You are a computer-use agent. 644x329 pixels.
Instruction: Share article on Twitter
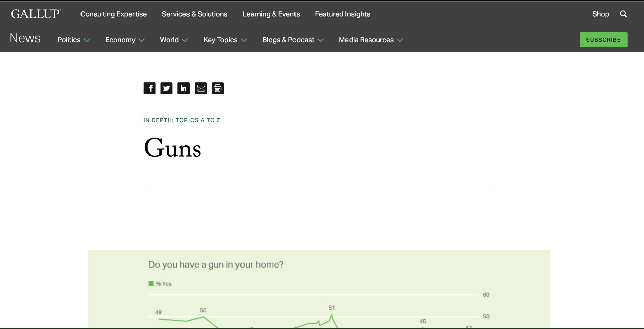coord(166,88)
